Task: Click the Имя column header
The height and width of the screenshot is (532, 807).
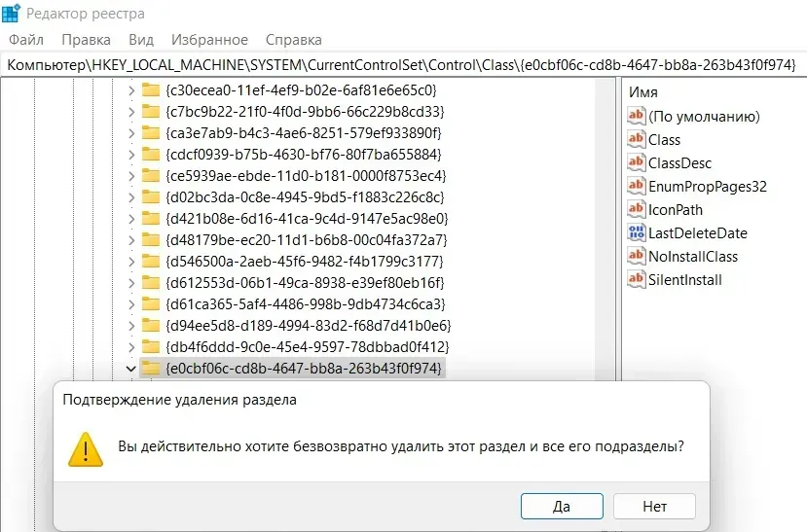Action: pyautogui.click(x=642, y=92)
